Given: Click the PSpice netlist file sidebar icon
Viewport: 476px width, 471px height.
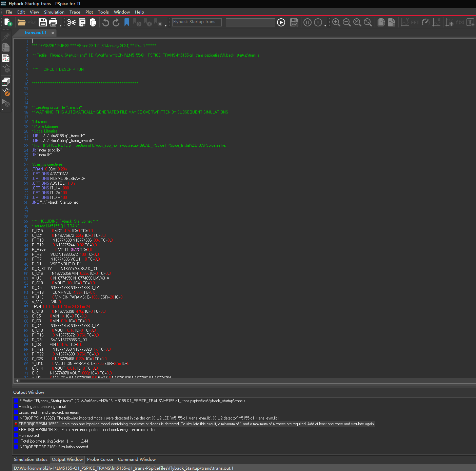Looking at the screenshot, I should (6, 47).
